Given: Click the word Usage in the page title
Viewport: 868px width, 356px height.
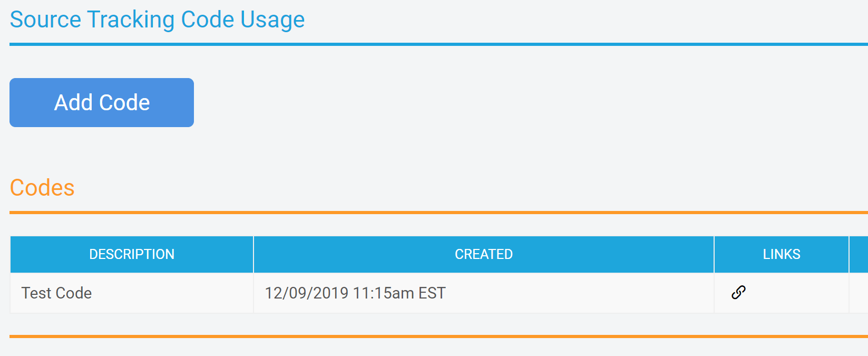Looking at the screenshot, I should (272, 20).
